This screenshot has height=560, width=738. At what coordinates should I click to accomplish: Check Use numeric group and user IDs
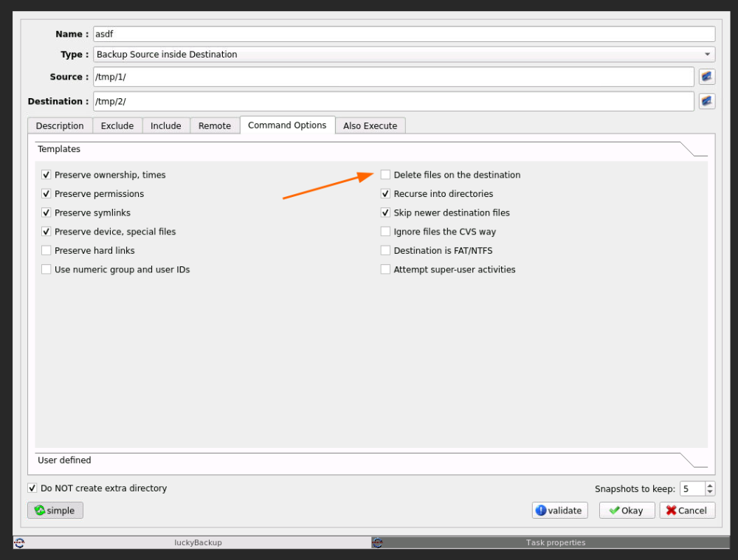[x=46, y=269]
